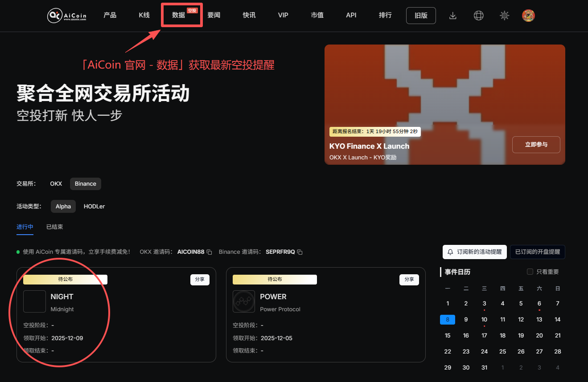
Task: Click the AiCoin logo
Action: [66, 15]
